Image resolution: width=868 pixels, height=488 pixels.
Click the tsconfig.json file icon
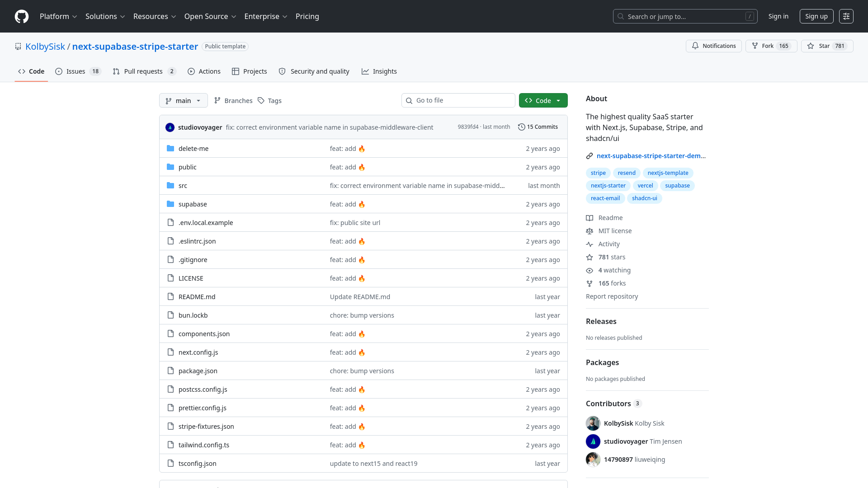[170, 464]
